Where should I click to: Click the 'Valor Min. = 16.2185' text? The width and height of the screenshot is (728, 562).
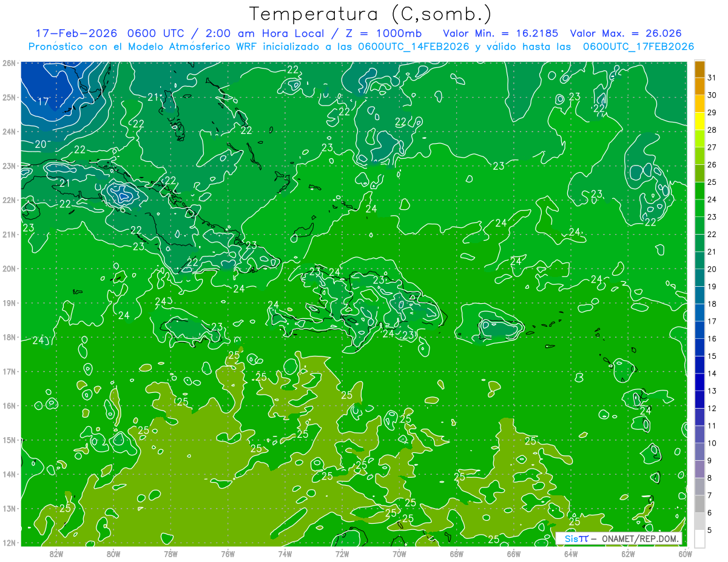(500, 33)
